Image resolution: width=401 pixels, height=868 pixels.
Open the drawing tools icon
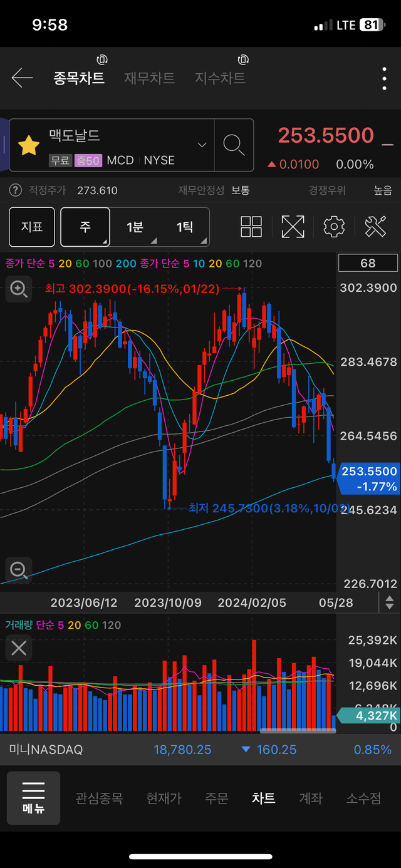[x=375, y=227]
